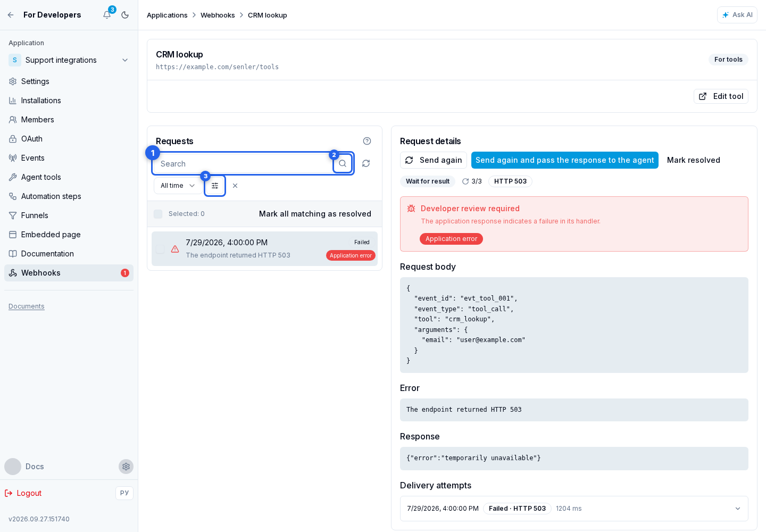Open the All time period dropdown

pyautogui.click(x=178, y=186)
